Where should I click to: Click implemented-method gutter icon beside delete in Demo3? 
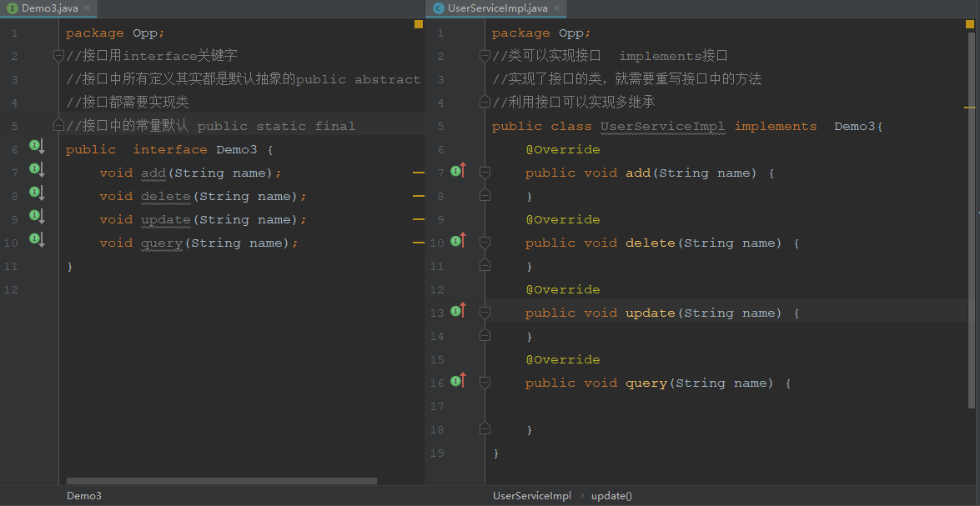pyautogui.click(x=37, y=193)
